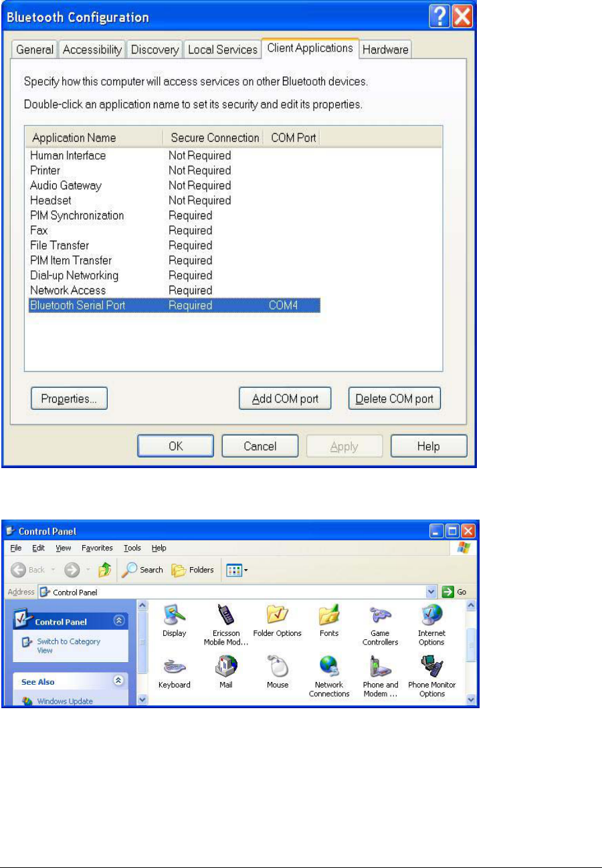
Task: Open the Fonts folder icon
Action: point(328,621)
